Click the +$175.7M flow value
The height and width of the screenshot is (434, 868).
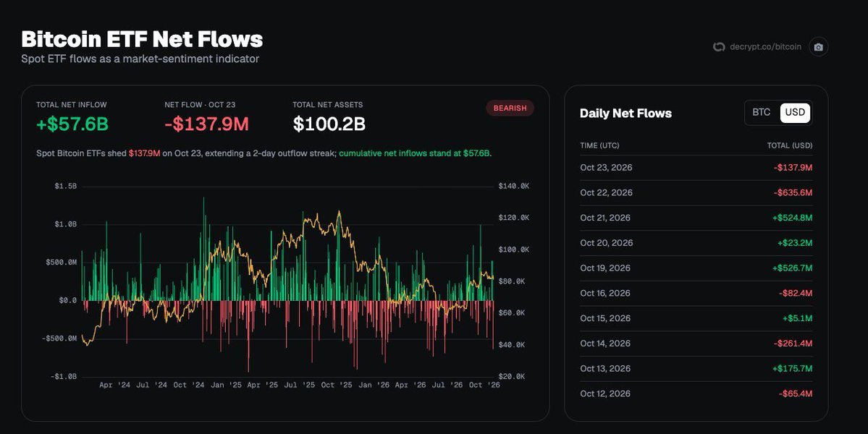pos(792,369)
